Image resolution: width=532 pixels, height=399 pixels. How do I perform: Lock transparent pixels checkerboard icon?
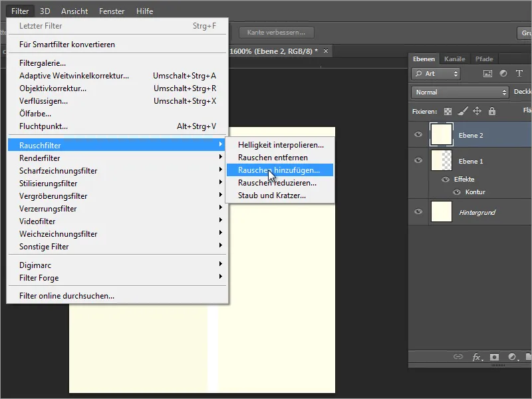click(448, 111)
